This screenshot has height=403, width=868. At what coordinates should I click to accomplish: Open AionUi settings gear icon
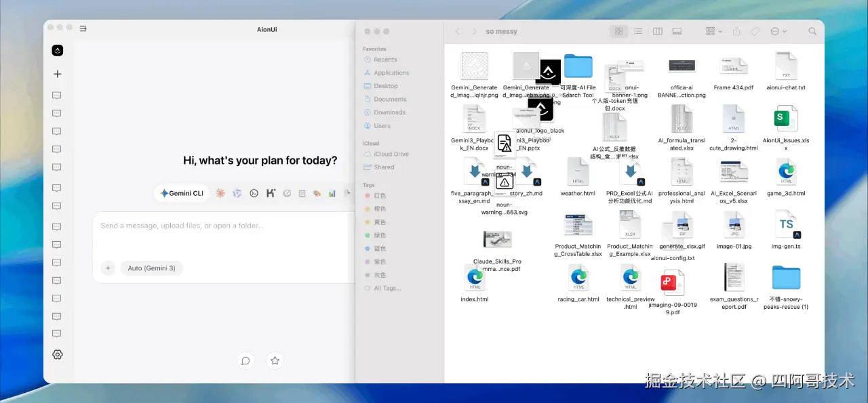click(x=58, y=354)
